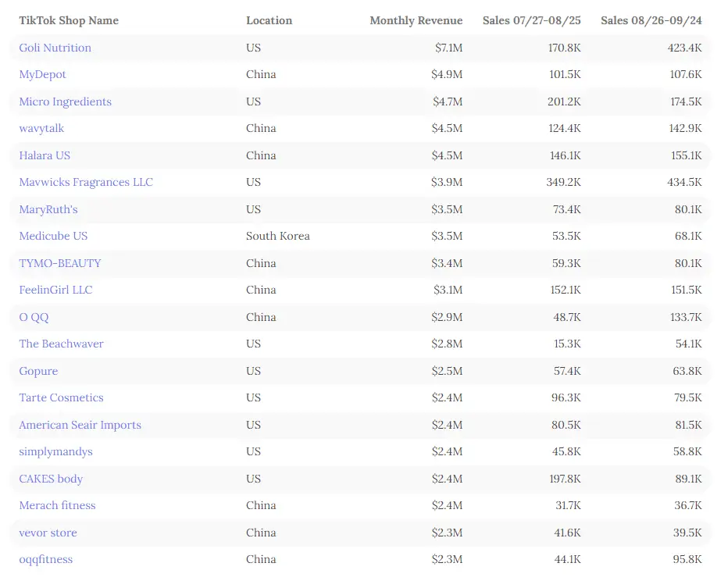Click the MyDepot shop link
The image size is (728, 588).
click(42, 75)
